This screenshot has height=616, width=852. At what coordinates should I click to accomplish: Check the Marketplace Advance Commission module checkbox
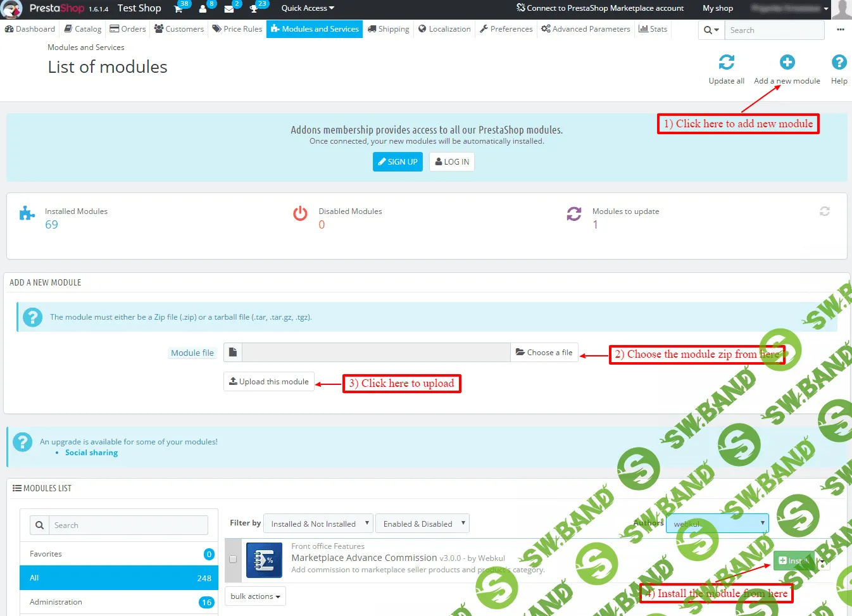[x=233, y=560]
